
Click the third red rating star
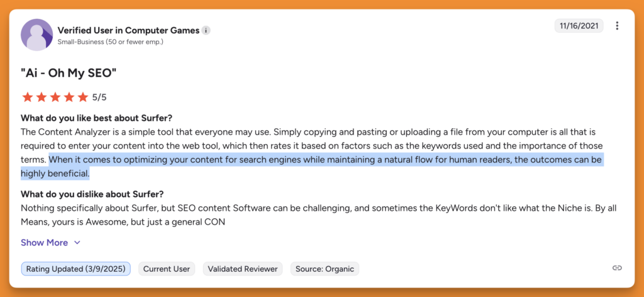tap(55, 97)
